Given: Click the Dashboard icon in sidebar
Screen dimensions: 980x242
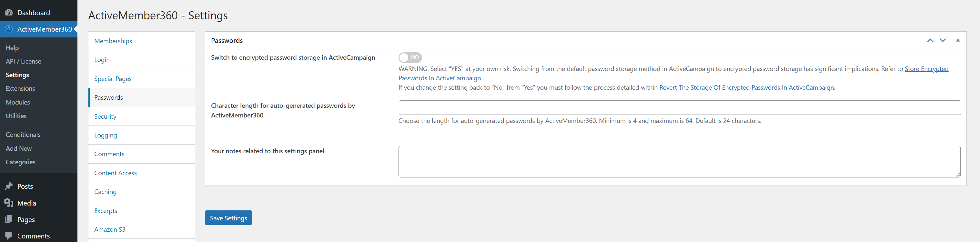Looking at the screenshot, I should pyautogui.click(x=8, y=12).
